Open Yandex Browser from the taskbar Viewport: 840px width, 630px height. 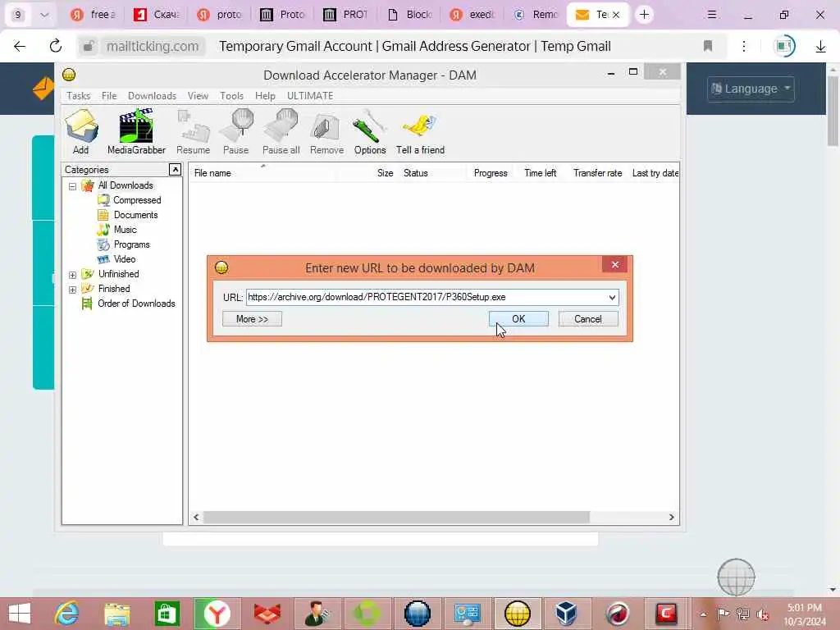[217, 614]
